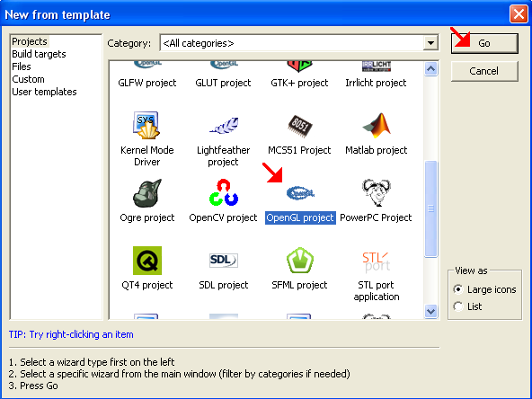The image size is (532, 399).
Task: Click the template list scrollbar thumb
Action: click(430, 209)
